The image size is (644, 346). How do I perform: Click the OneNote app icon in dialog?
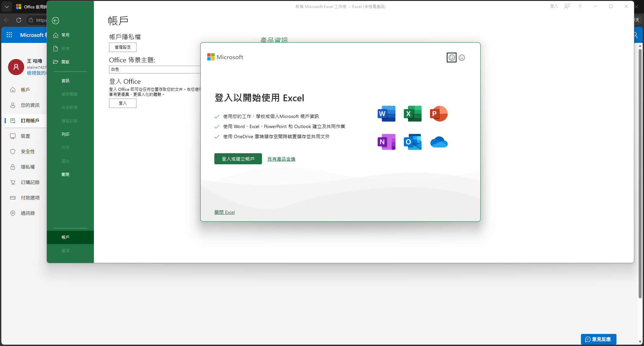tap(386, 142)
